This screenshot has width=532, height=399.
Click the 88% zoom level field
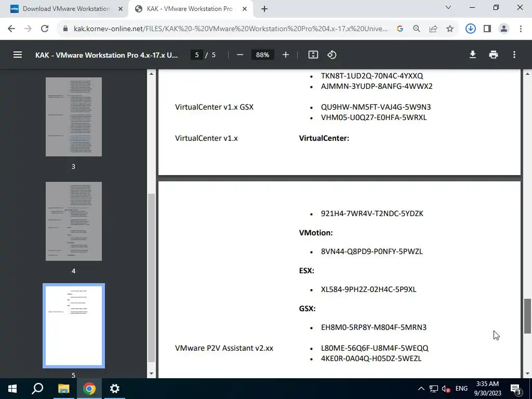pos(262,55)
